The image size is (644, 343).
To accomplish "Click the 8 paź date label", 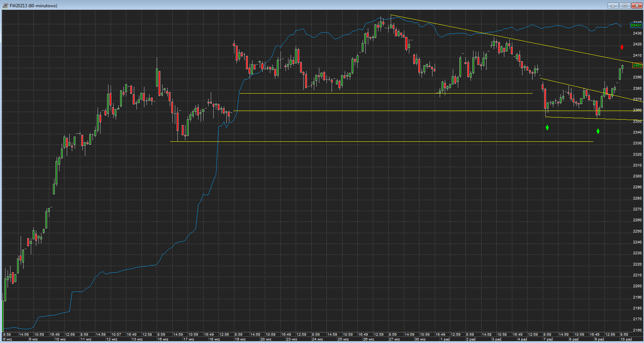I will (574, 339).
